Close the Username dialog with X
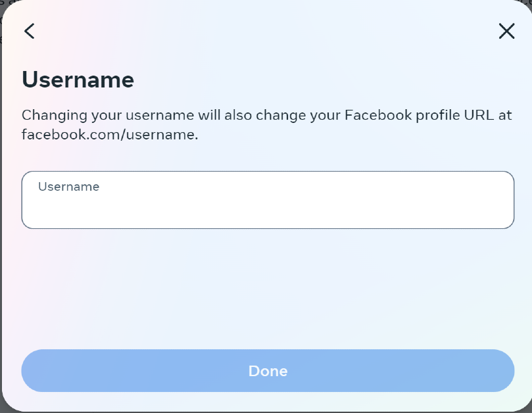The width and height of the screenshot is (532, 413). pos(506,31)
